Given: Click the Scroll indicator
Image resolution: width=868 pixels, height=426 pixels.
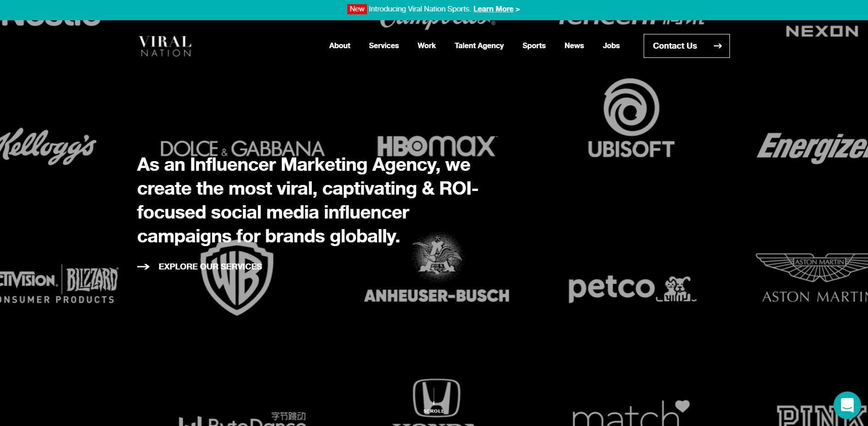Looking at the screenshot, I should 434,401.
